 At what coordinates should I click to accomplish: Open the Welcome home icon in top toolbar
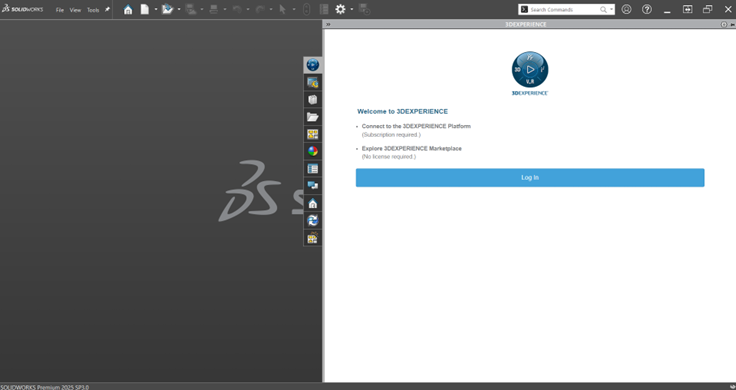[128, 9]
